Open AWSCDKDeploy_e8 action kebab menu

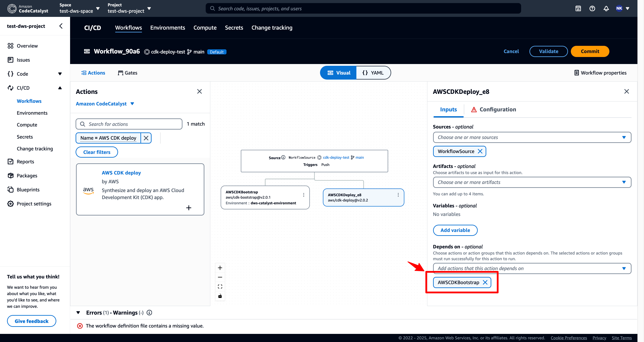[398, 195]
